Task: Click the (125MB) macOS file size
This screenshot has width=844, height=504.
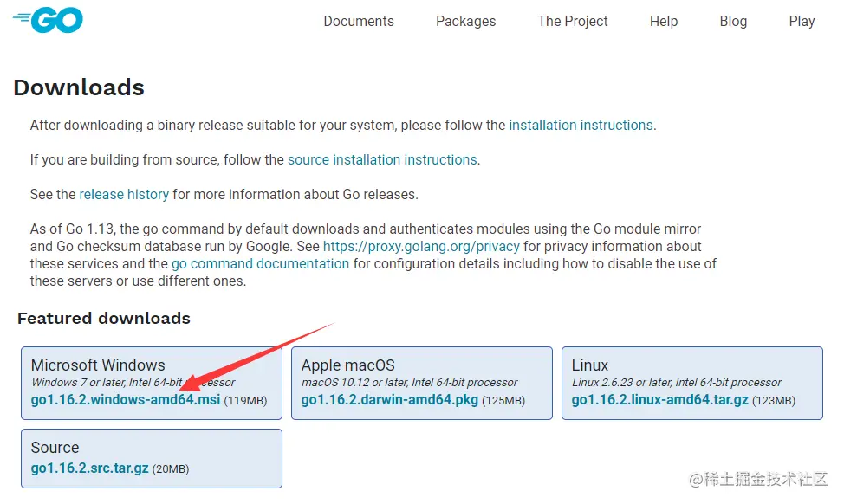Action: coord(503,401)
